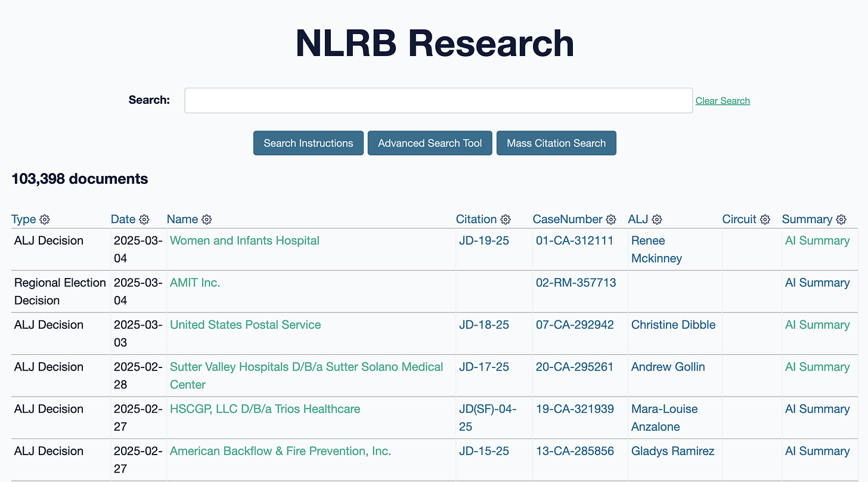Viewport: 868px width, 482px height.
Task: Click citation JD-19-25
Action: pyautogui.click(x=484, y=241)
